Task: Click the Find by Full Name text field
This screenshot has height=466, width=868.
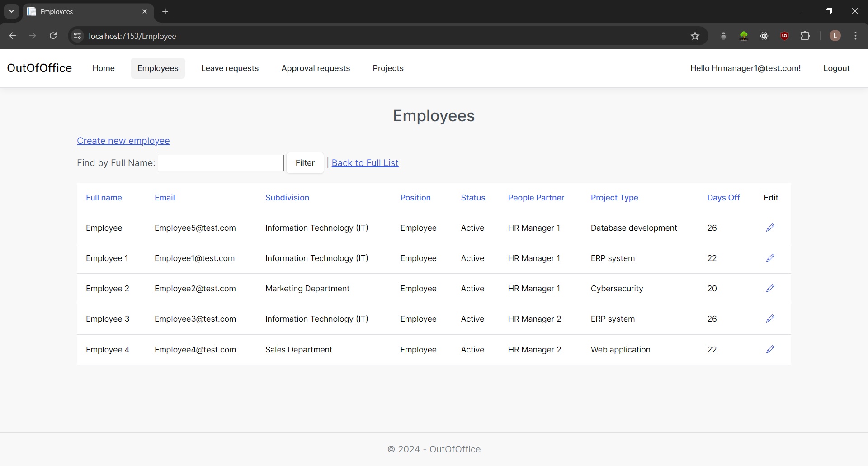Action: (221, 163)
